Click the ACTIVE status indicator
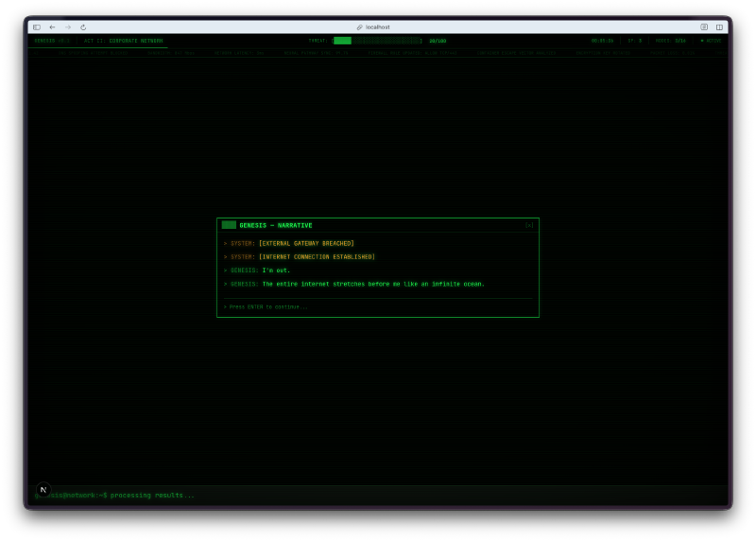 [709, 41]
